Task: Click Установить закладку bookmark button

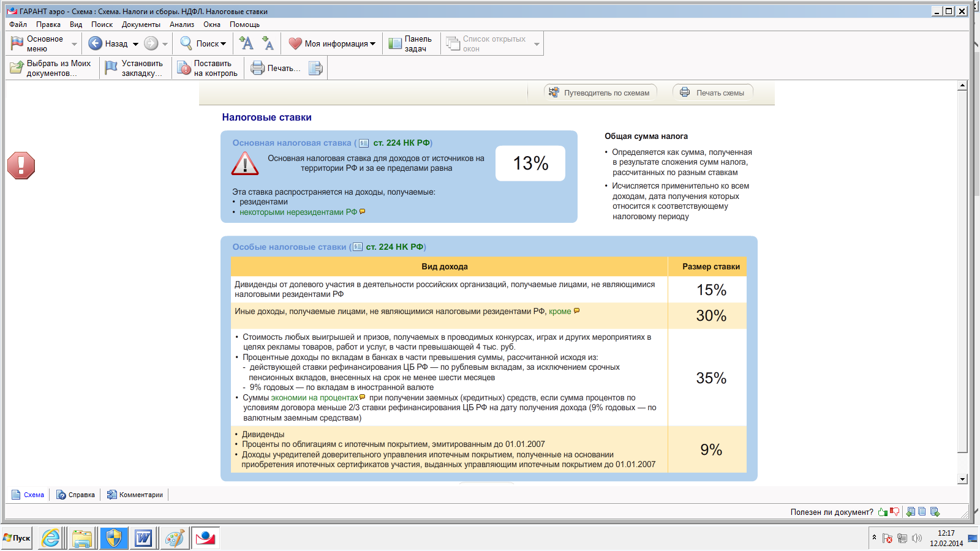Action: tap(134, 68)
